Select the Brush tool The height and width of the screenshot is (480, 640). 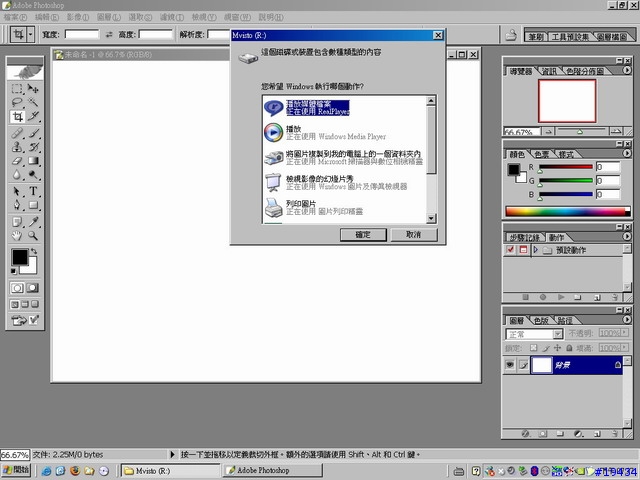[x=33, y=133]
